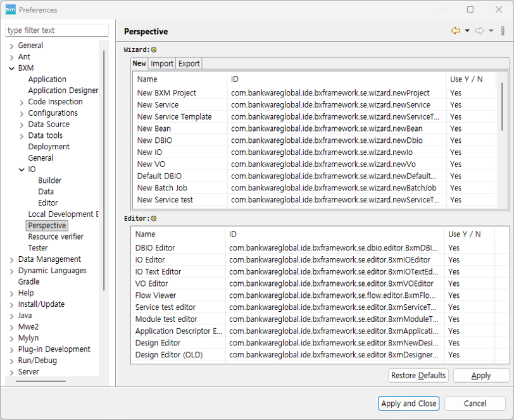Open the three-dot view menu icon
This screenshot has width=514, height=420.
click(x=503, y=31)
